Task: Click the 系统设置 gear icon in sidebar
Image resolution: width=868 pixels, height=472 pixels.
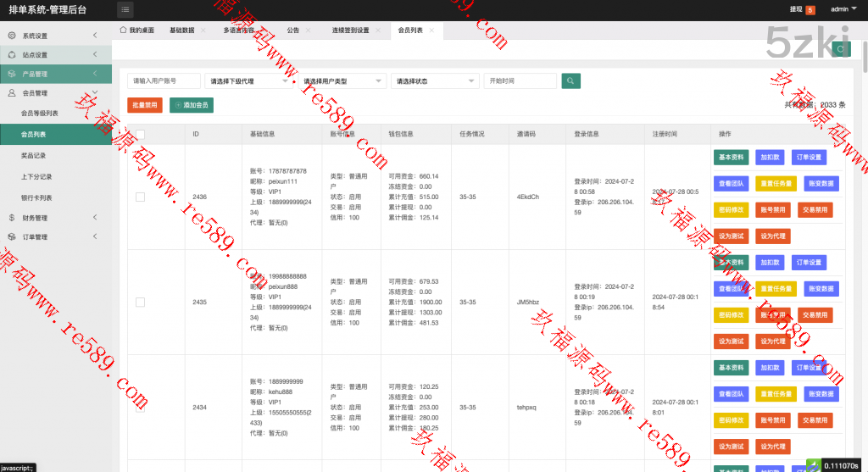Action: (x=12, y=36)
